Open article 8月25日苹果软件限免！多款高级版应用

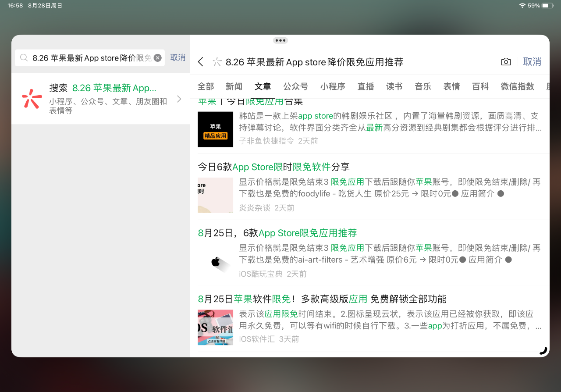pyautogui.click(x=322, y=299)
